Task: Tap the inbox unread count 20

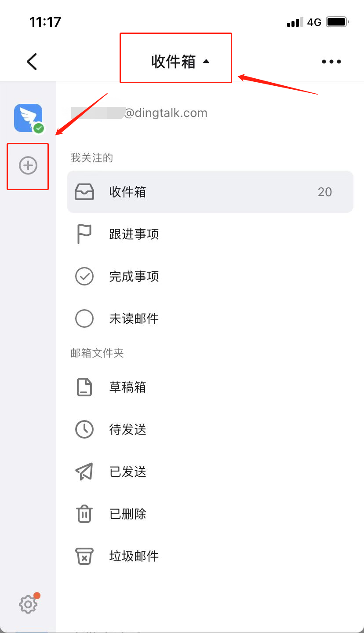Action: (x=324, y=192)
